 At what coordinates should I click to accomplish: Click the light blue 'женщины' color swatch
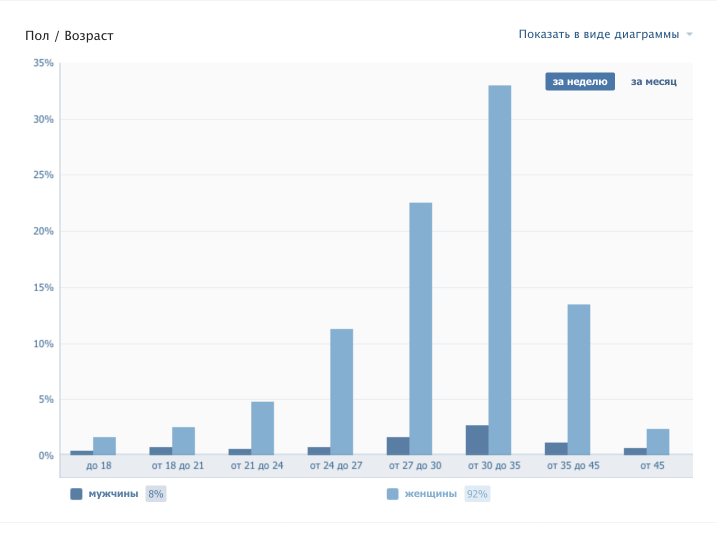click(x=392, y=494)
